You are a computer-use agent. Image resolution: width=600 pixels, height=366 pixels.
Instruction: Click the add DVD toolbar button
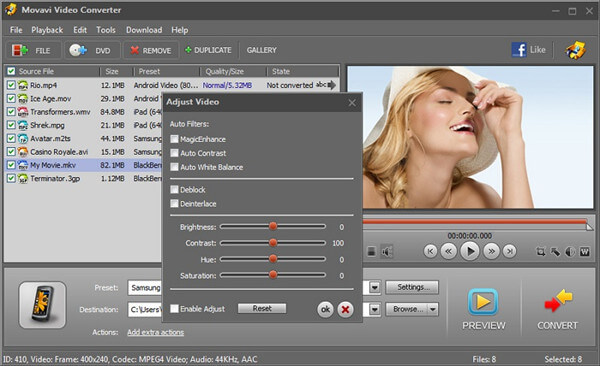pyautogui.click(x=92, y=50)
